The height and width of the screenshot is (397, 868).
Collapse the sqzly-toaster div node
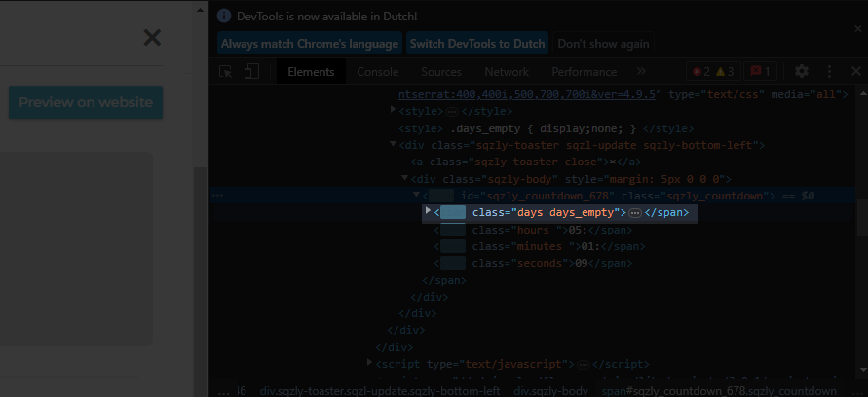pos(393,144)
